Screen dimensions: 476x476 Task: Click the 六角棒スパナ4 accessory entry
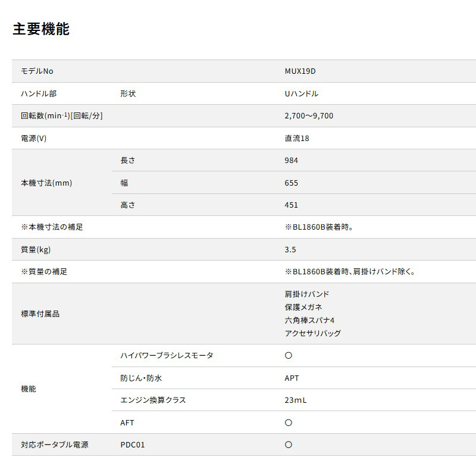pos(309,320)
